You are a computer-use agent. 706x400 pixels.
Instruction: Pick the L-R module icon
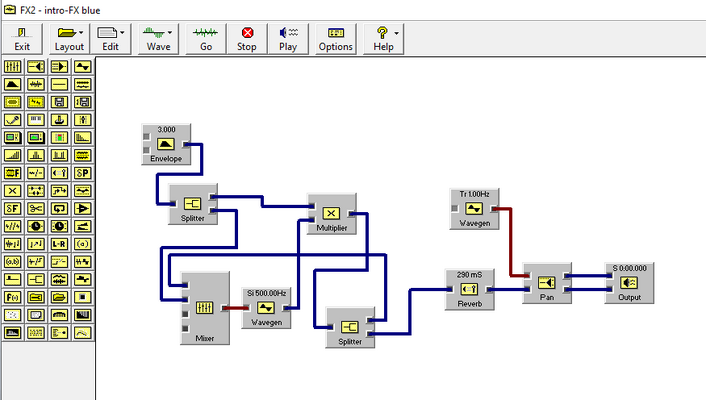point(59,244)
